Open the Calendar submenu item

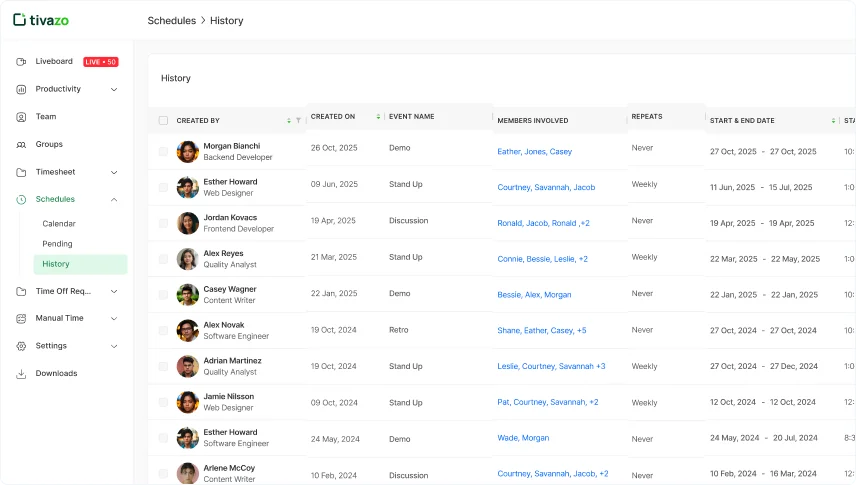click(59, 224)
